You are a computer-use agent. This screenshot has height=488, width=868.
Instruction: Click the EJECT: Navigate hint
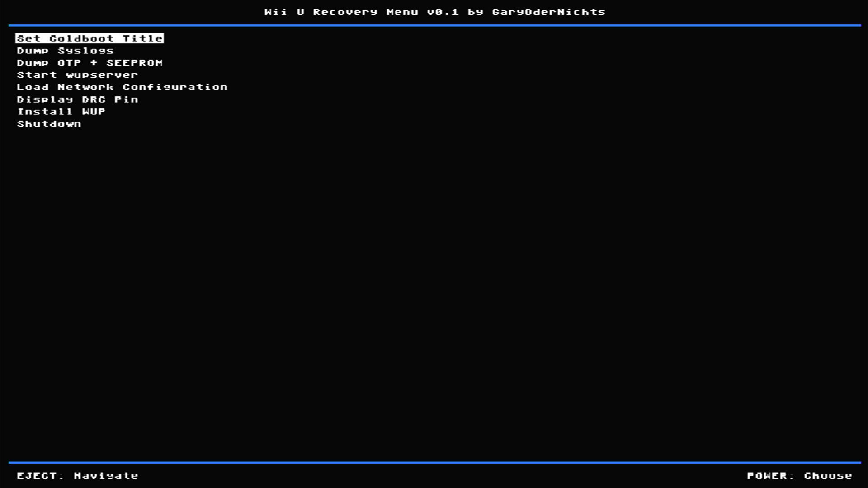pos(77,475)
